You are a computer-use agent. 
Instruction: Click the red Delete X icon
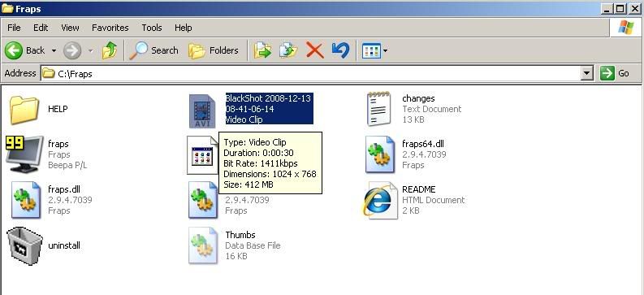point(314,50)
